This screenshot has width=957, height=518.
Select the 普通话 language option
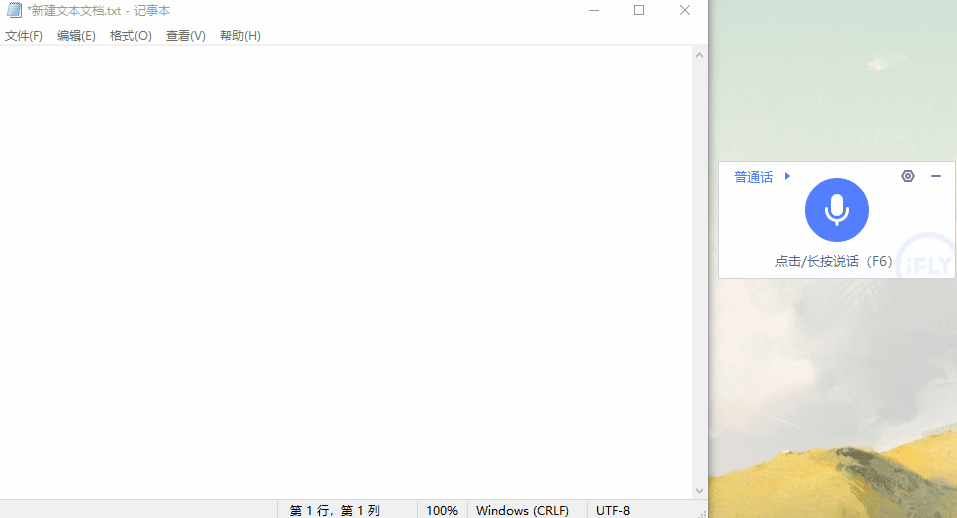point(753,177)
